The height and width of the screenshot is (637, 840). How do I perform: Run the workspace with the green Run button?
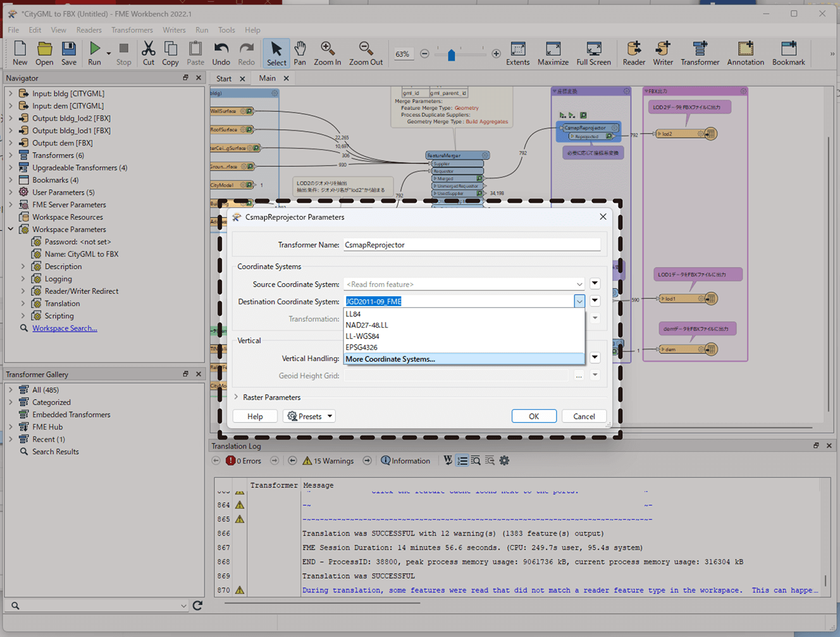click(94, 53)
